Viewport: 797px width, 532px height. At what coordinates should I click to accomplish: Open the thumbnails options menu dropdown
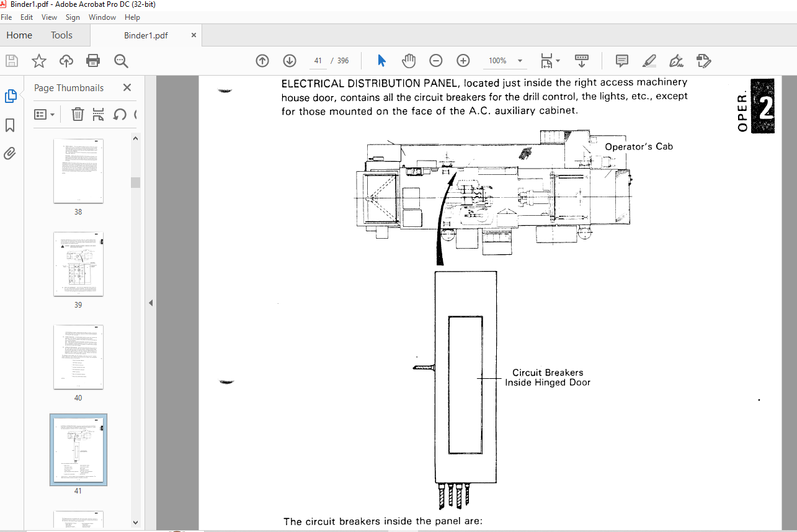point(45,114)
